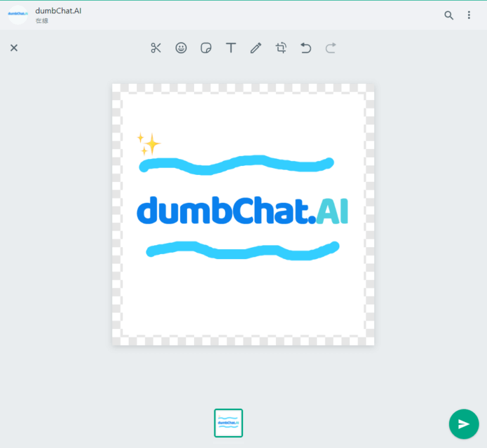Open the crop and rotate tool
This screenshot has width=487, height=448.
[x=281, y=48]
